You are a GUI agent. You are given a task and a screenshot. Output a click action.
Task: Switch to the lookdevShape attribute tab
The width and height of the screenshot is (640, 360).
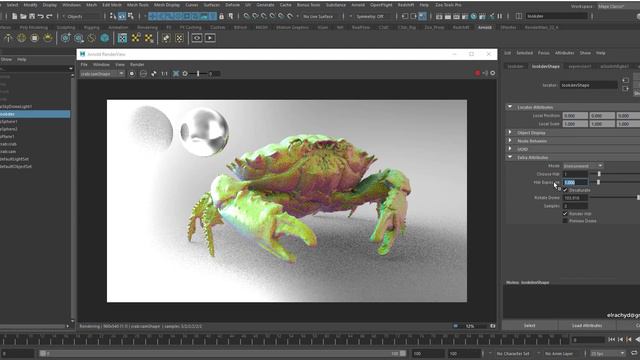(x=546, y=66)
